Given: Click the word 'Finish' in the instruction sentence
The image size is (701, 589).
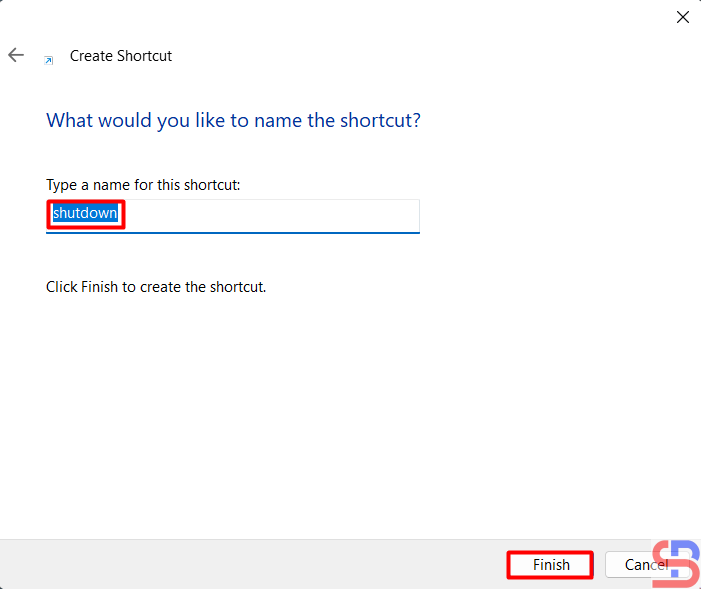Looking at the screenshot, I should click(101, 287).
